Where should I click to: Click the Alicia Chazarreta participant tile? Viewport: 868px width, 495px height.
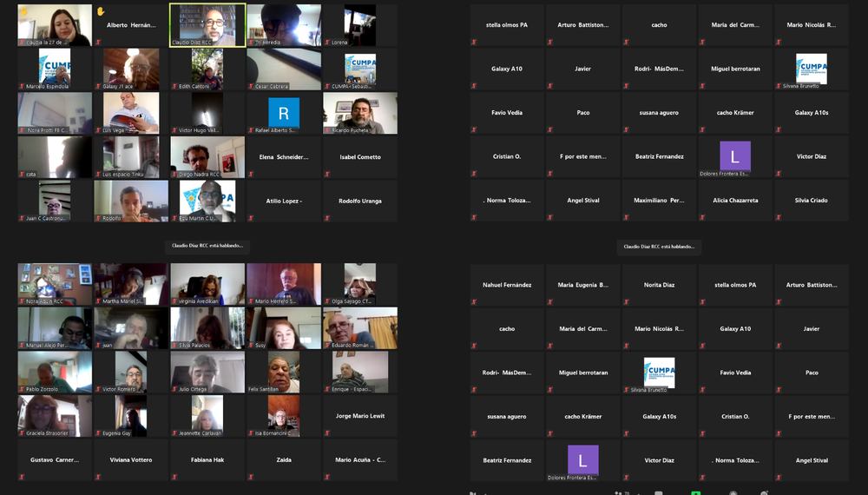[x=735, y=201]
